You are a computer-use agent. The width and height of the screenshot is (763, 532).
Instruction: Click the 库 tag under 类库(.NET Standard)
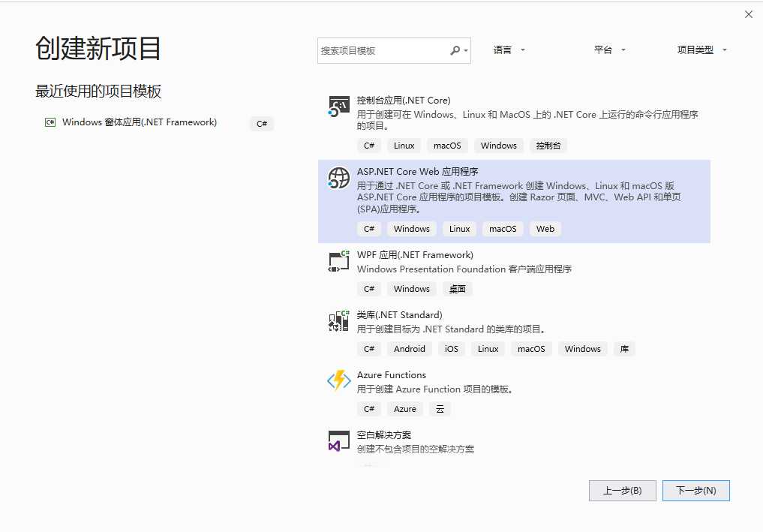click(624, 349)
